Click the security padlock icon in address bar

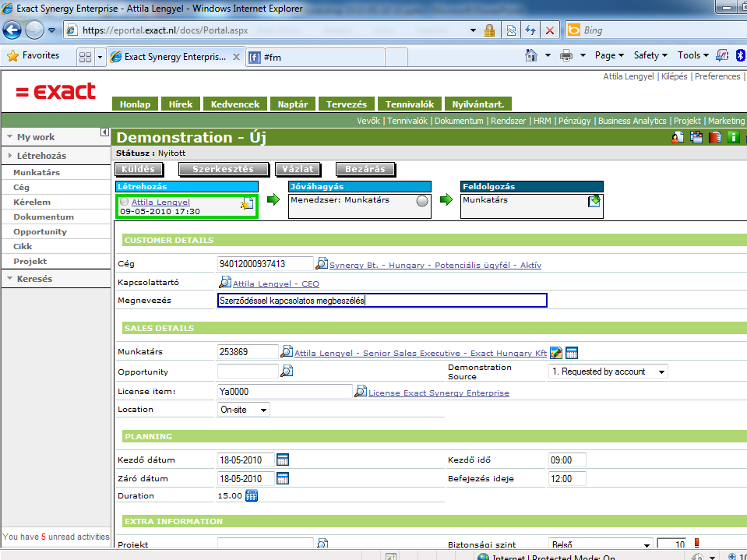[489, 30]
